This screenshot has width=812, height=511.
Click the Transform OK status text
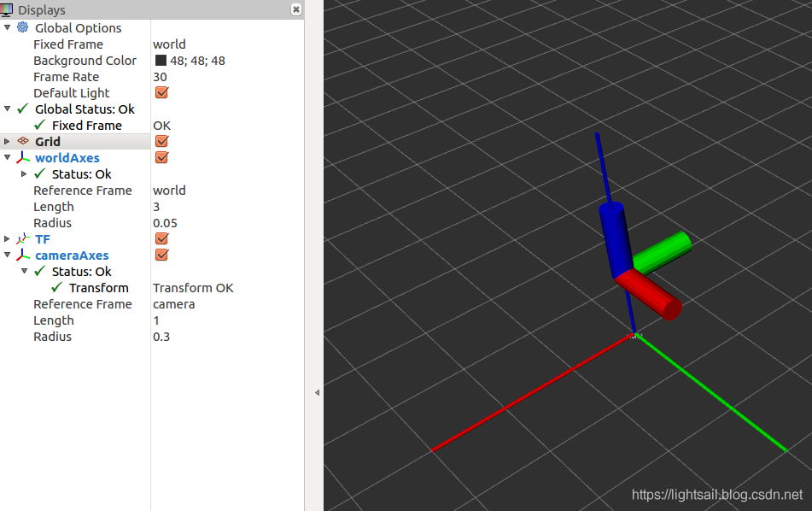click(193, 288)
